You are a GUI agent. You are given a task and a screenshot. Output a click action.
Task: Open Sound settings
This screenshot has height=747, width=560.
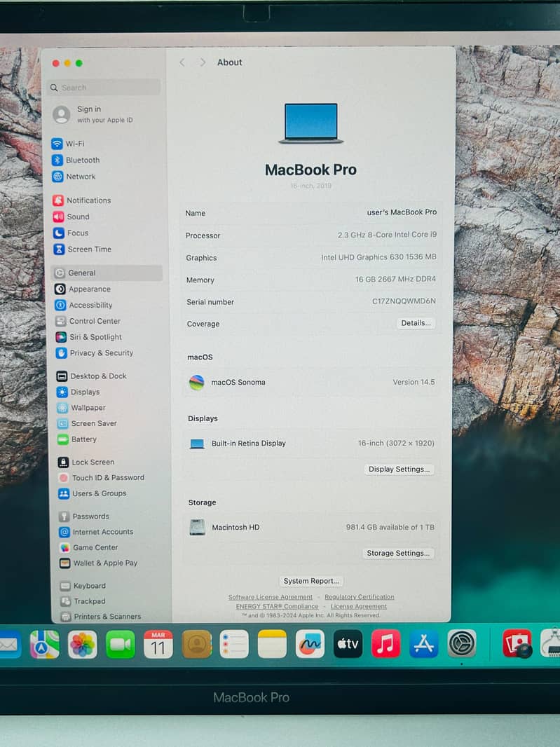tap(71, 217)
